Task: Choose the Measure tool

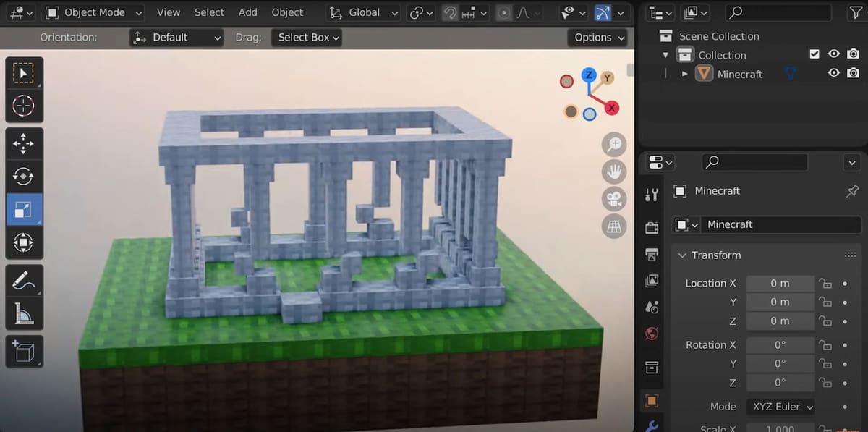Action: (24, 314)
